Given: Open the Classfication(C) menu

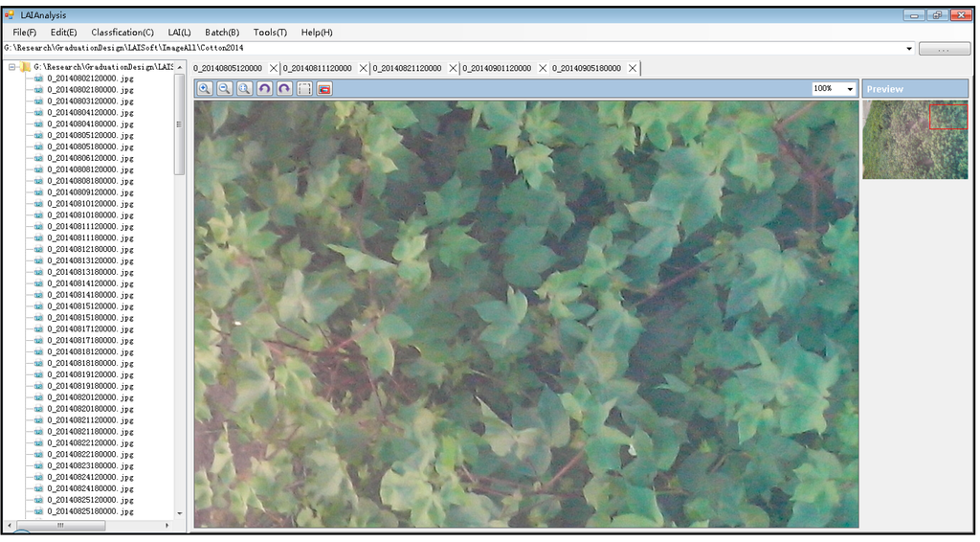Looking at the screenshot, I should [122, 33].
